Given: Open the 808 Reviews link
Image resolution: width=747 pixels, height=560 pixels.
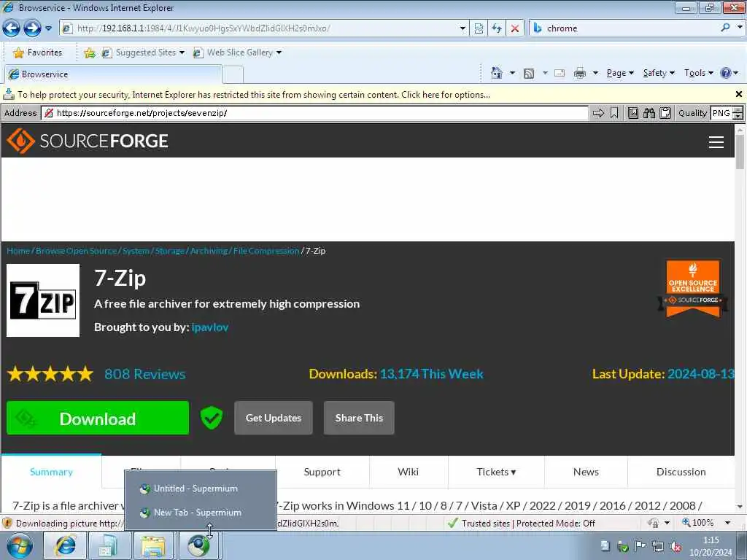Looking at the screenshot, I should pyautogui.click(x=145, y=374).
